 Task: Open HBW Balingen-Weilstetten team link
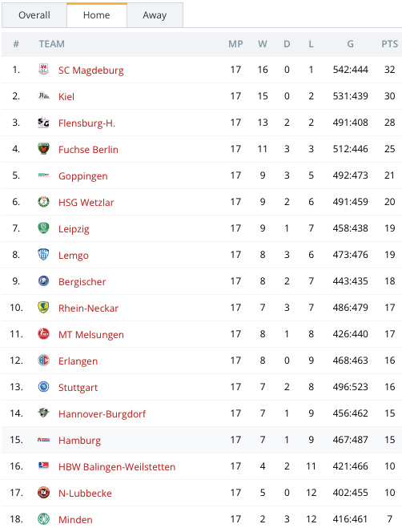click(117, 467)
